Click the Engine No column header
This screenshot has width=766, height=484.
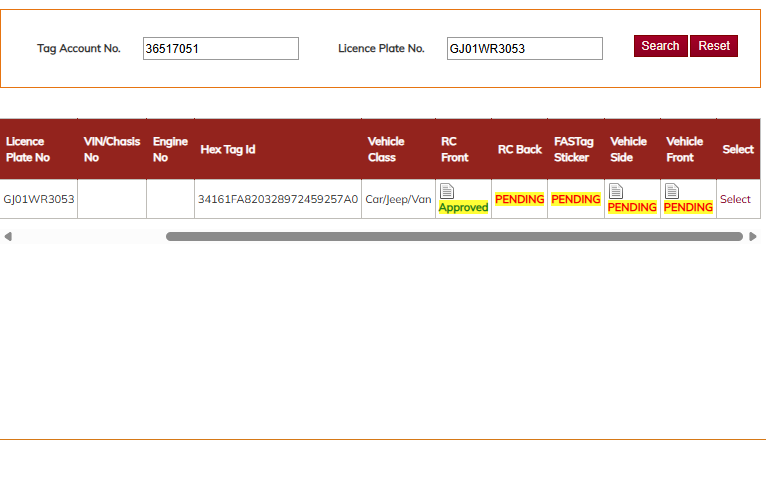(170, 149)
